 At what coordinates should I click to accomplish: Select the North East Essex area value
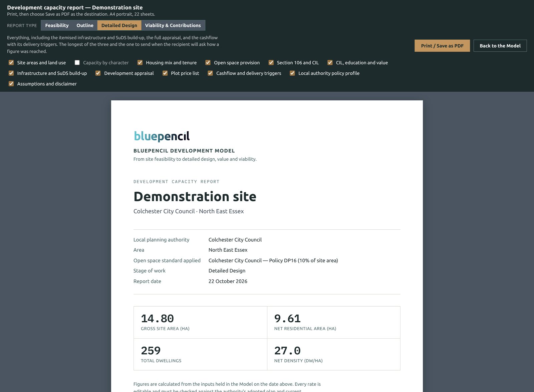[228, 250]
